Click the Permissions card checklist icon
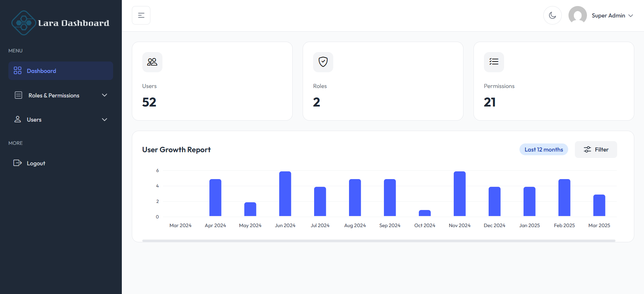Screen dimensions: 644x294 pos(494,62)
